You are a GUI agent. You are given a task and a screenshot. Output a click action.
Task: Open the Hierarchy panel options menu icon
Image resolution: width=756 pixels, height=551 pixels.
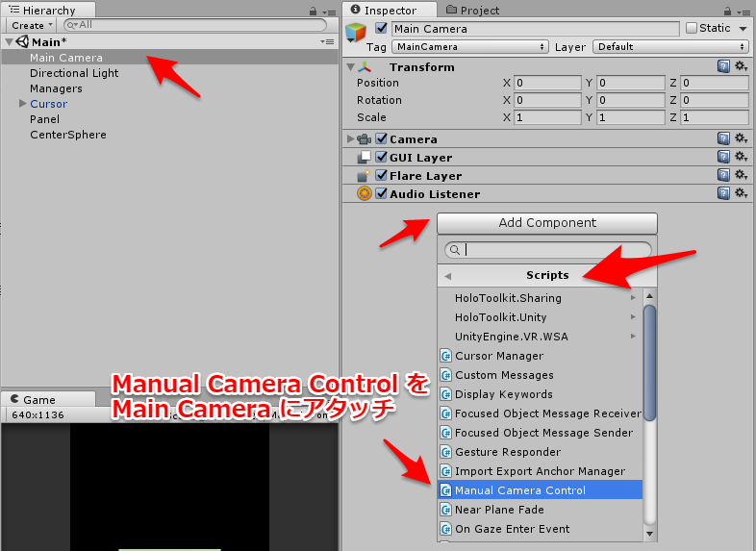329,13
